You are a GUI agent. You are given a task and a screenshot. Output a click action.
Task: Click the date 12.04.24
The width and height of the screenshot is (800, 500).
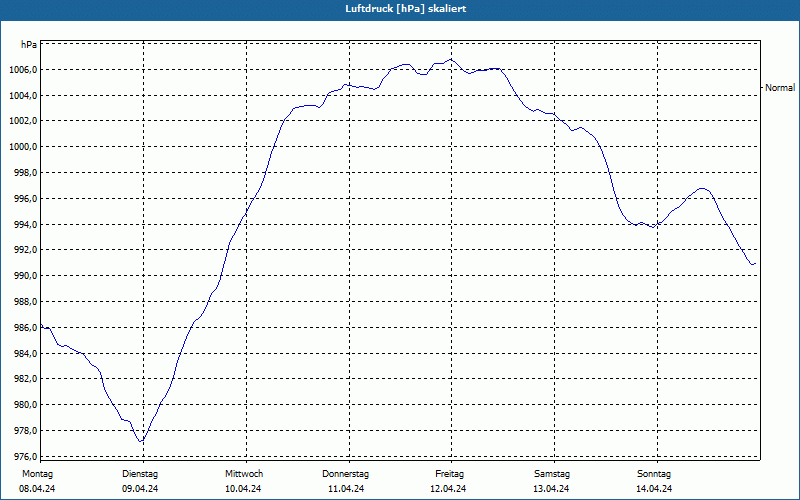(x=448, y=489)
